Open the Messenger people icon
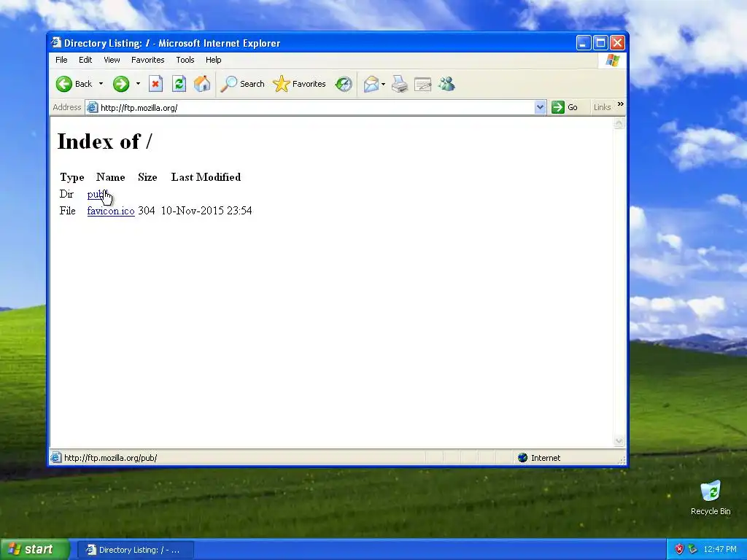Viewport: 747px width, 560px height. coord(446,84)
